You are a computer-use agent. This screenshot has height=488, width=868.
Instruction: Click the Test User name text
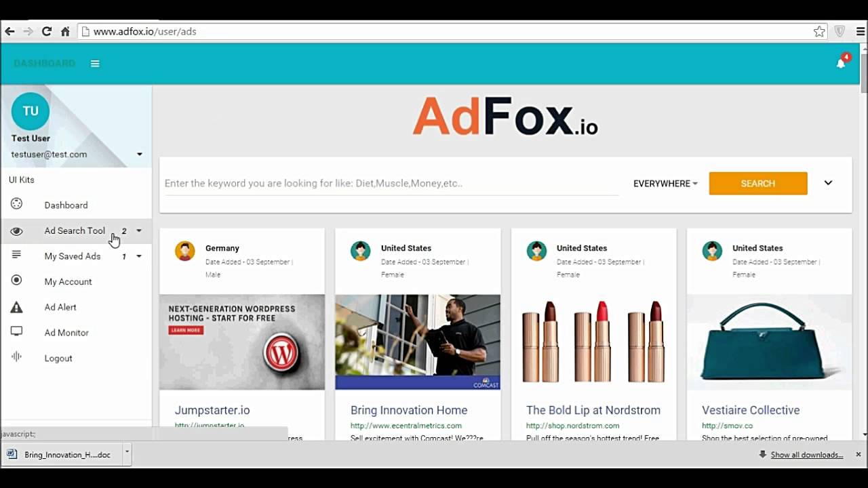point(31,138)
